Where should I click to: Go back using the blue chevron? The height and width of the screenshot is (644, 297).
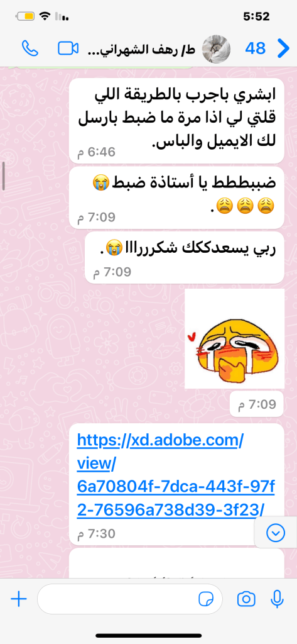283,49
